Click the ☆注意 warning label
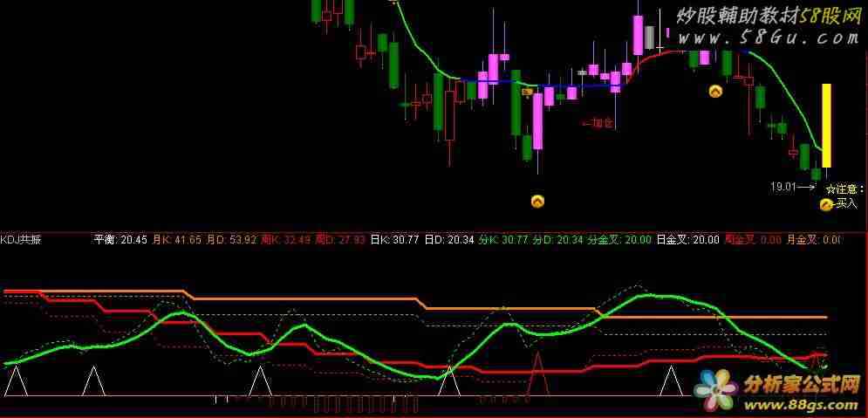This screenshot has height=418, width=868. (x=844, y=188)
